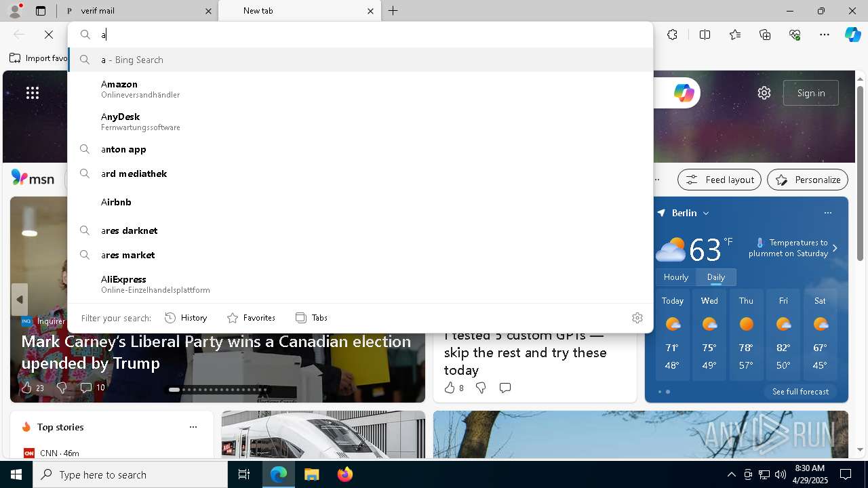The height and width of the screenshot is (488, 868).
Task: Open the Favorites star toolbar icon
Action: click(735, 35)
